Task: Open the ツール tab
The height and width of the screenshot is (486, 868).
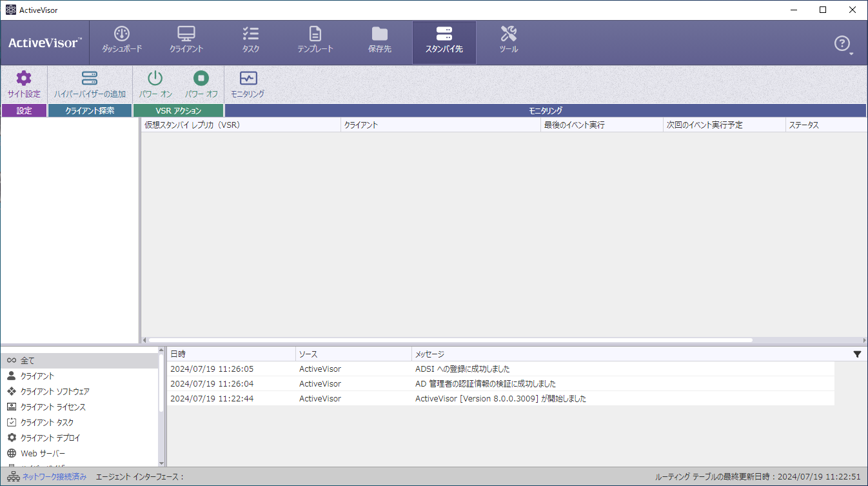Action: coord(509,40)
